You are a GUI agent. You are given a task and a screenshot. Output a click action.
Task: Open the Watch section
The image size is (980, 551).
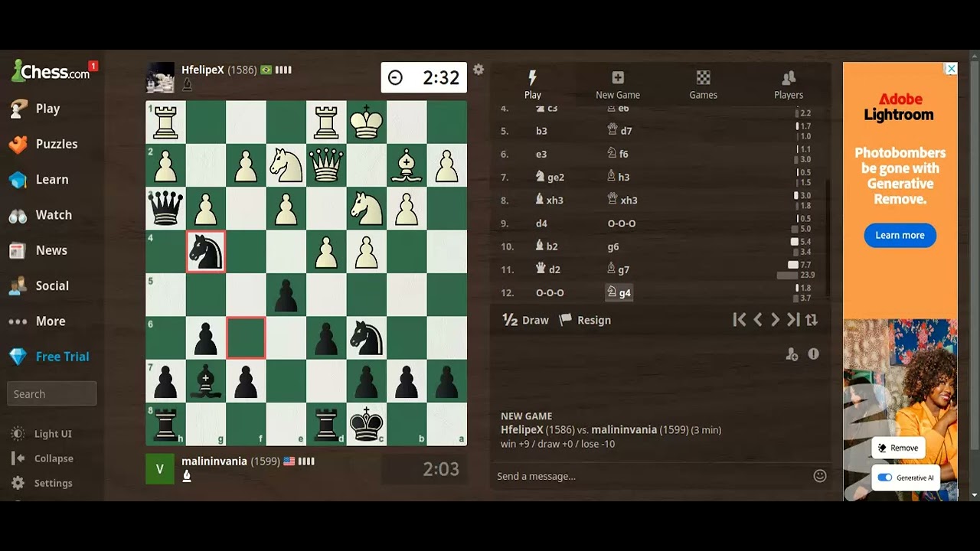tap(52, 215)
